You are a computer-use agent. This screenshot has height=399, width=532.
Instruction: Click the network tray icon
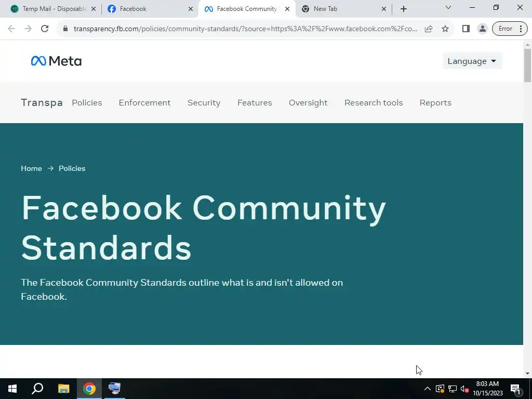click(x=453, y=389)
